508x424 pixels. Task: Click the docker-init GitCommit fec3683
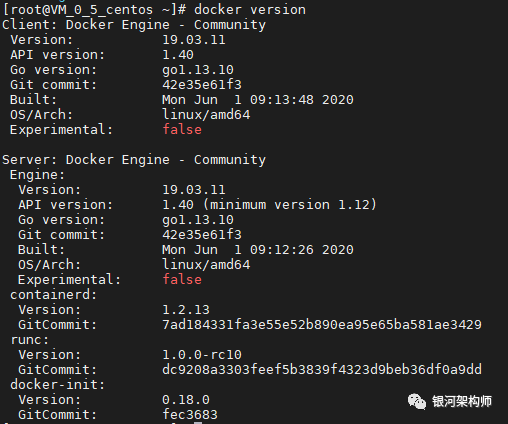click(x=190, y=415)
